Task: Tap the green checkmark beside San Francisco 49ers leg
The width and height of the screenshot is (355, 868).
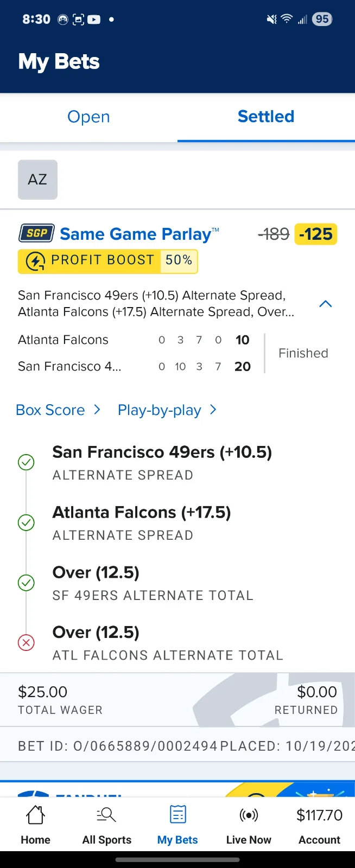Action: pos(26,462)
